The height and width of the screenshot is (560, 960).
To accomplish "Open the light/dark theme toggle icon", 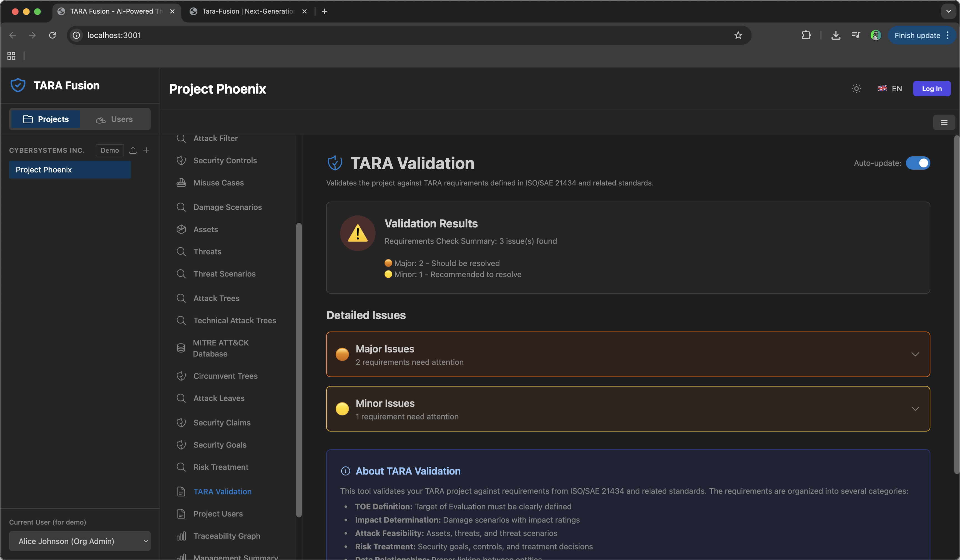I will click(856, 88).
